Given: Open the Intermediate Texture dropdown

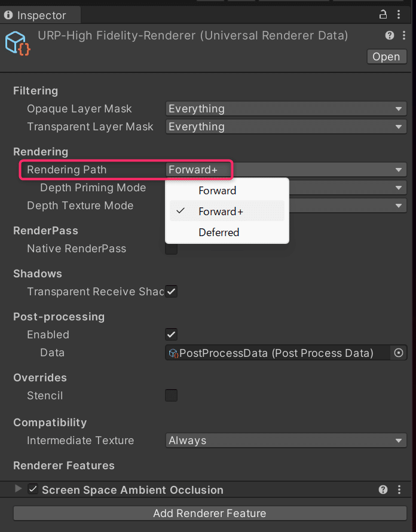Looking at the screenshot, I should coord(286,441).
